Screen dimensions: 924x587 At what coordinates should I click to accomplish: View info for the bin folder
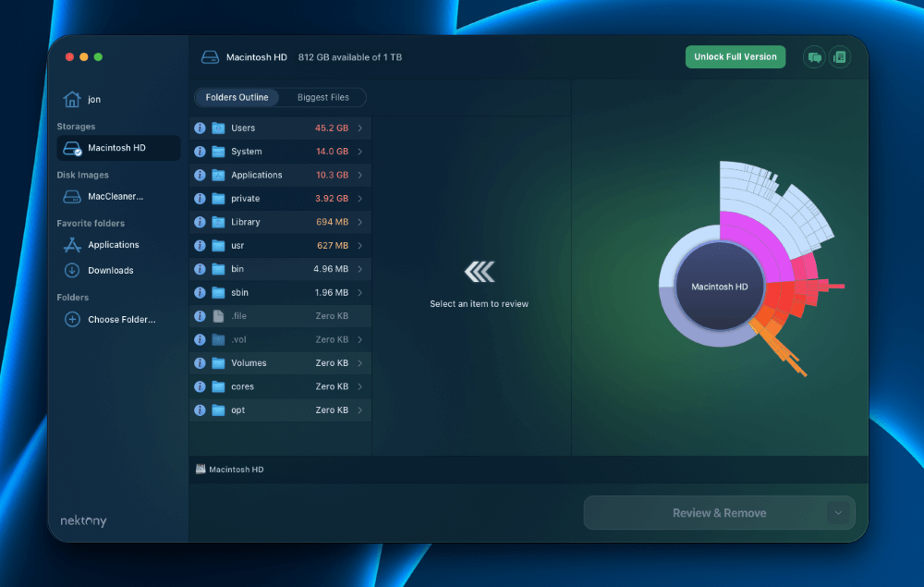[x=200, y=269]
